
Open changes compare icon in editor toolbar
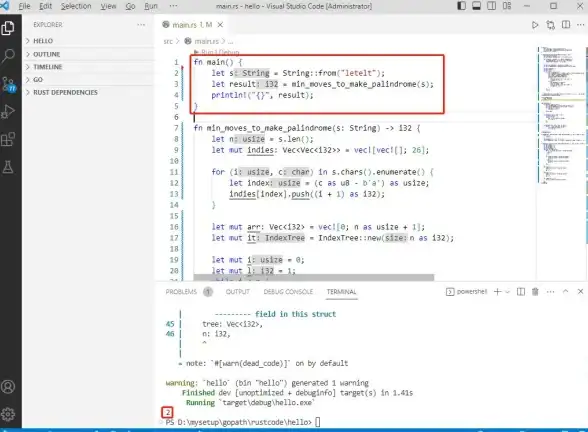tap(550, 25)
